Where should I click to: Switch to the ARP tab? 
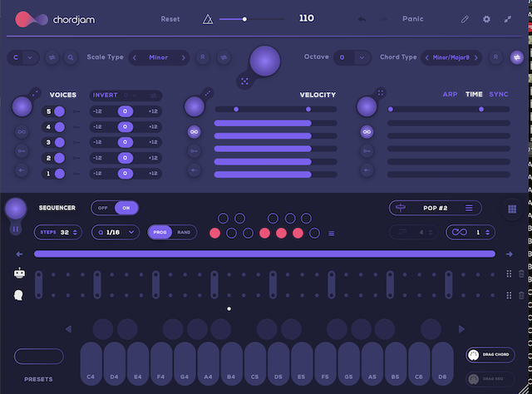451,95
